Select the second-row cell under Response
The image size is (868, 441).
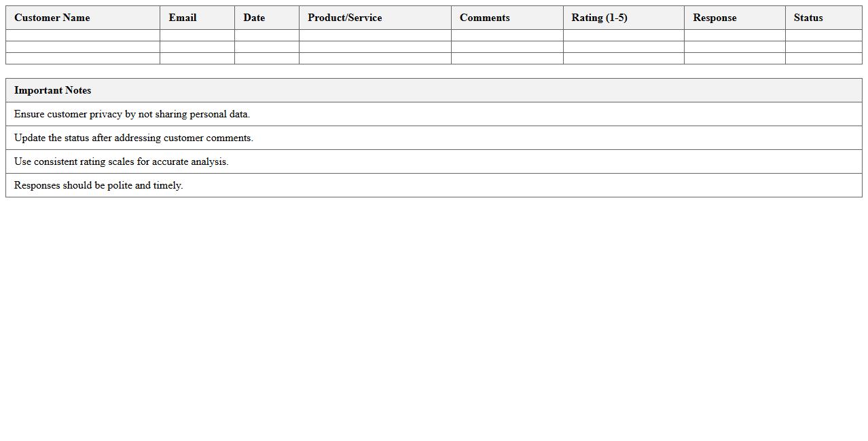pos(734,47)
